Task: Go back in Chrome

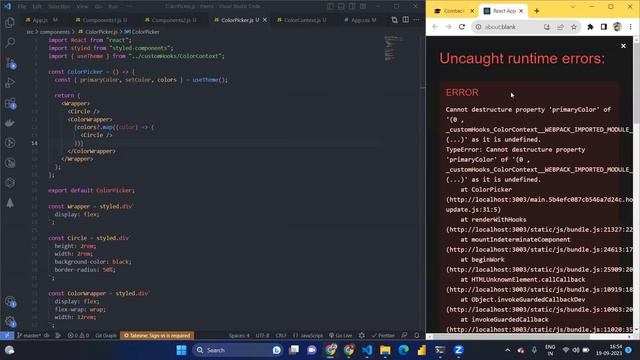Action: pos(435,27)
